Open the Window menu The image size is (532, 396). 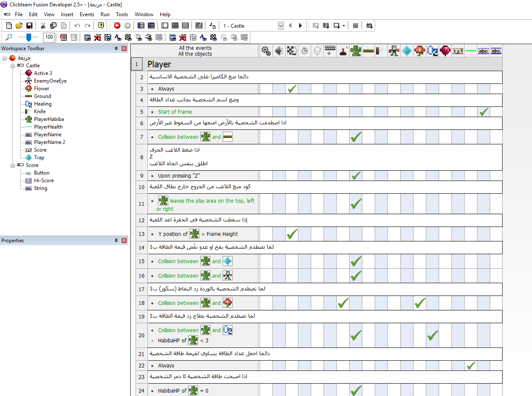coord(144,14)
